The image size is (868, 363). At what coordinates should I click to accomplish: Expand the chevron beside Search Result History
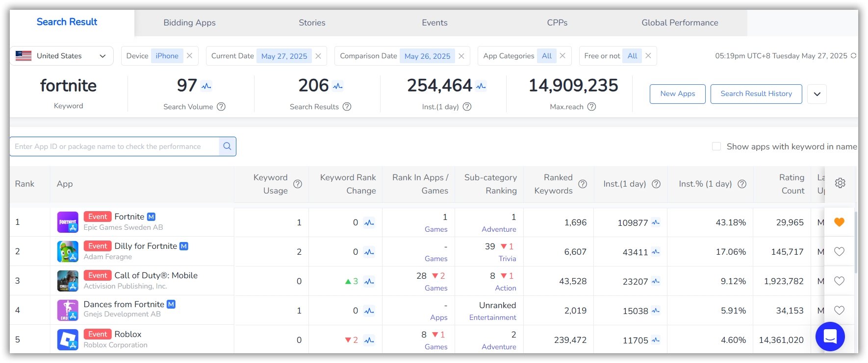[817, 94]
